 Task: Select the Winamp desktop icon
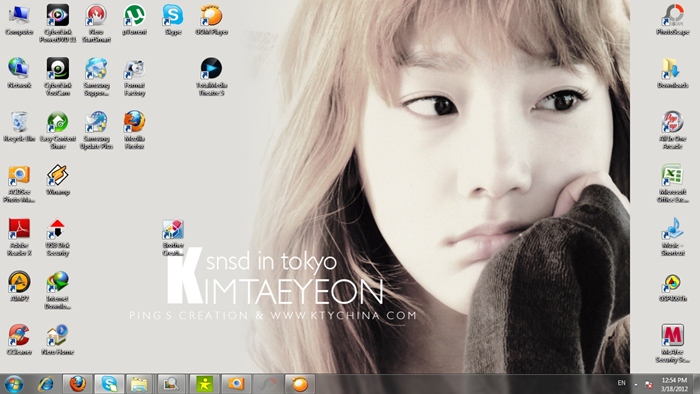(x=58, y=180)
